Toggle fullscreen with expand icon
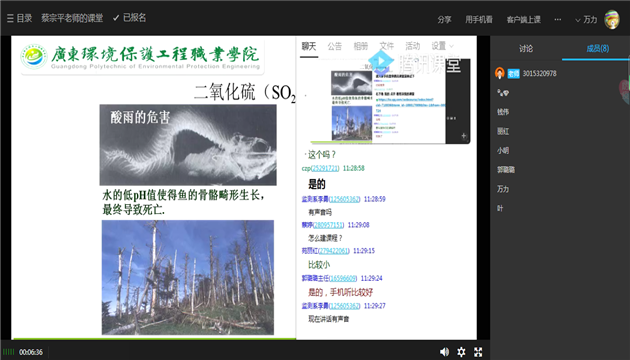This screenshot has width=630, height=360. [478, 352]
